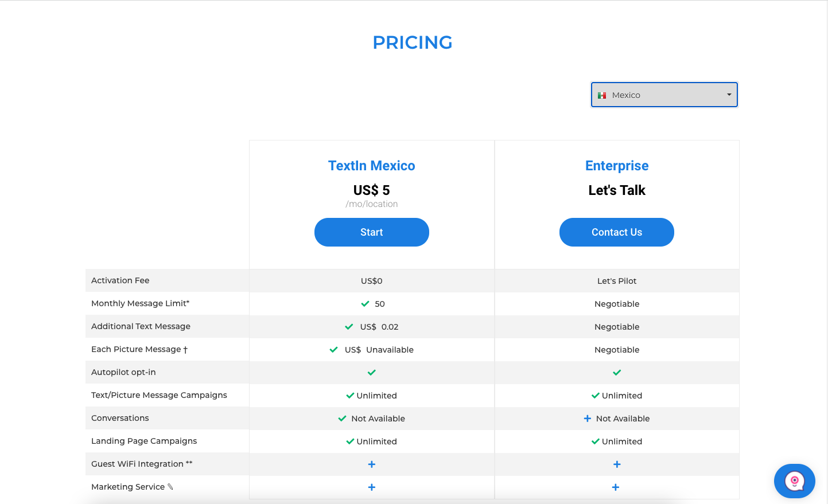Click the Activation Fee row label
The height and width of the screenshot is (504, 828).
120,280
